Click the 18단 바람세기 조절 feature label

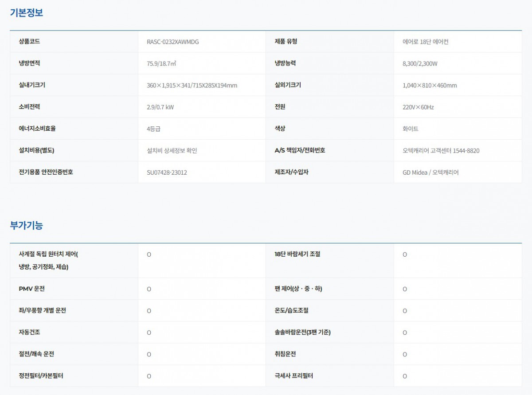coord(297,254)
